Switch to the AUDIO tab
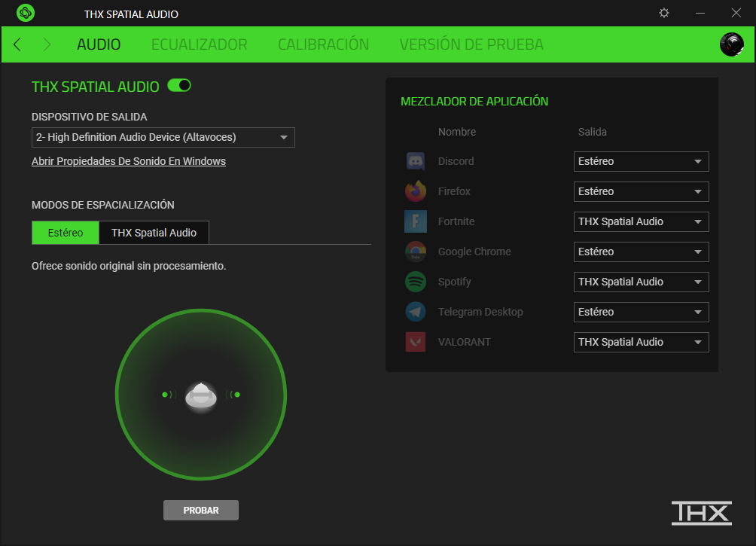Screen dimensions: 756x546 (99, 44)
